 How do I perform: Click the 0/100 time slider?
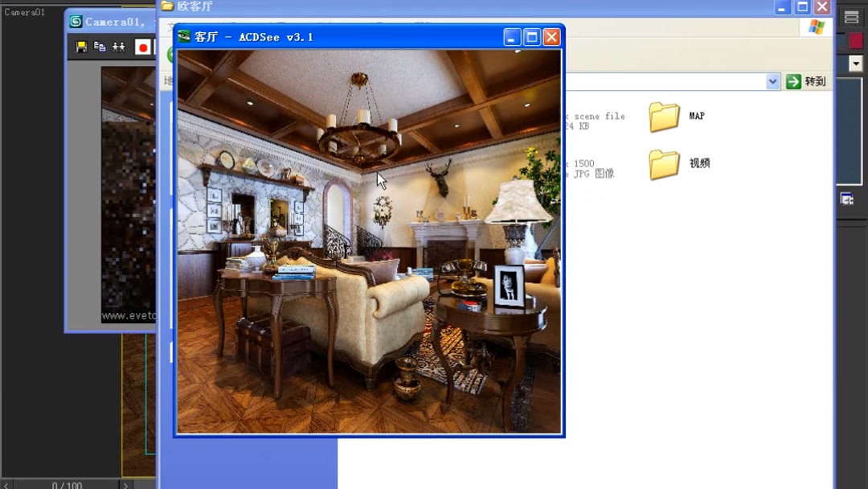(67, 485)
